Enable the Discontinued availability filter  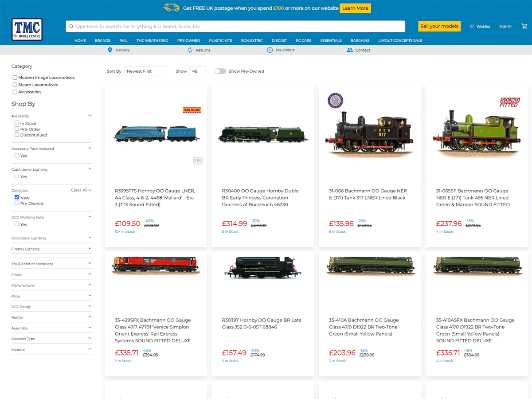tap(17, 134)
